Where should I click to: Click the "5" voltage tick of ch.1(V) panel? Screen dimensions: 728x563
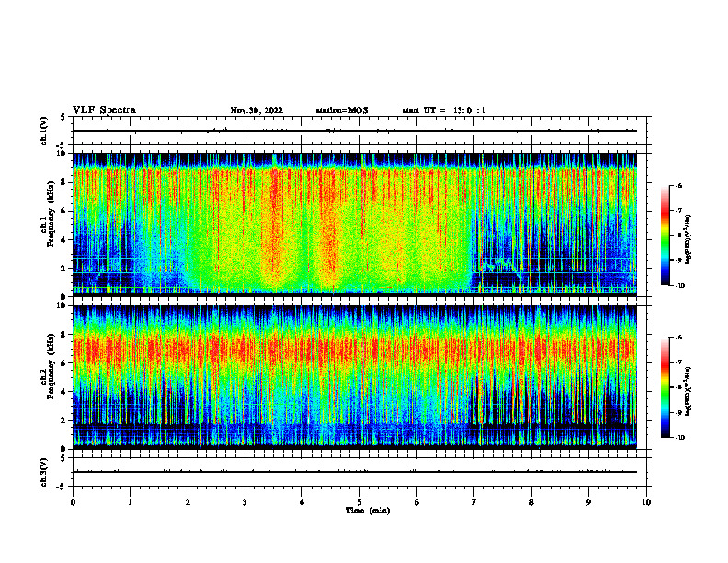[63, 118]
